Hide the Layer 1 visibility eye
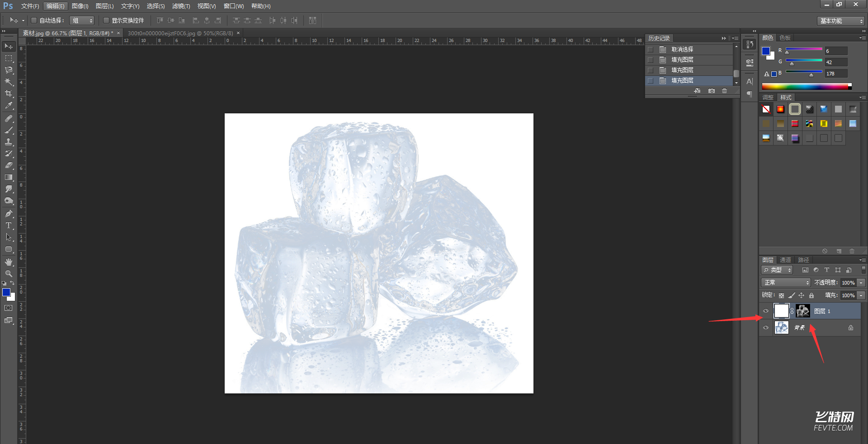The width and height of the screenshot is (868, 444). pos(766,311)
